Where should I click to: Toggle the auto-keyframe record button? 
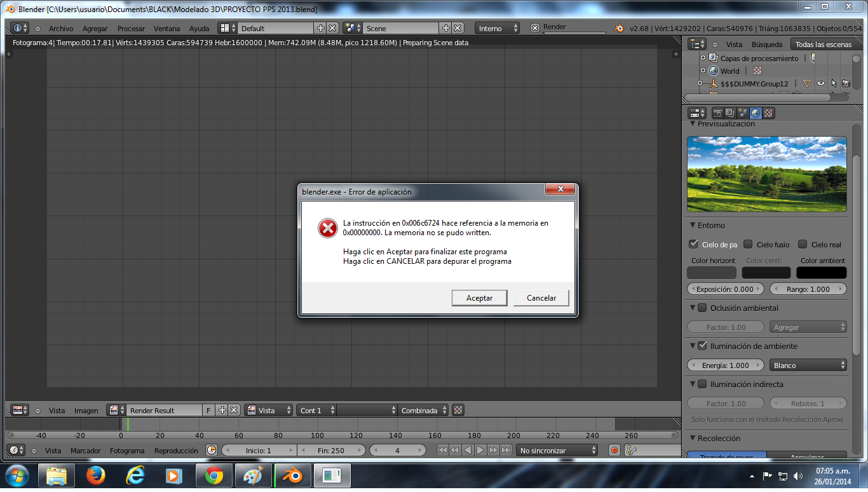click(614, 450)
